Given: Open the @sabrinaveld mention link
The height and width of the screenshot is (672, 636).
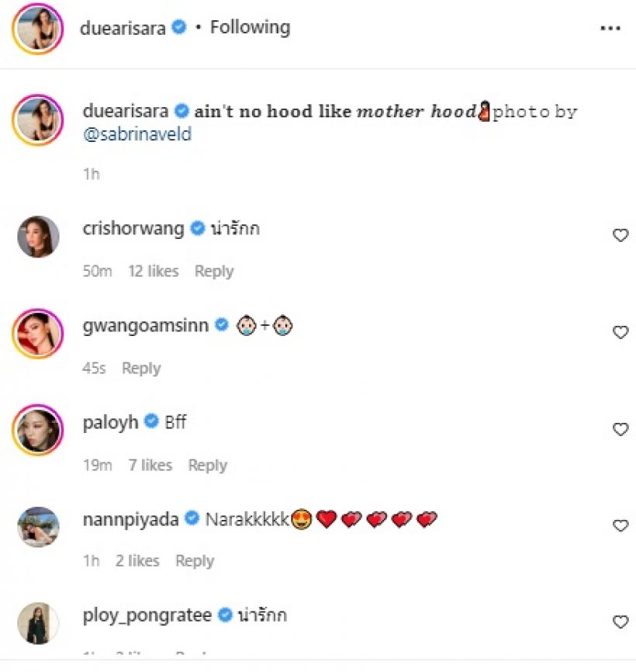Looking at the screenshot, I should click(137, 134).
